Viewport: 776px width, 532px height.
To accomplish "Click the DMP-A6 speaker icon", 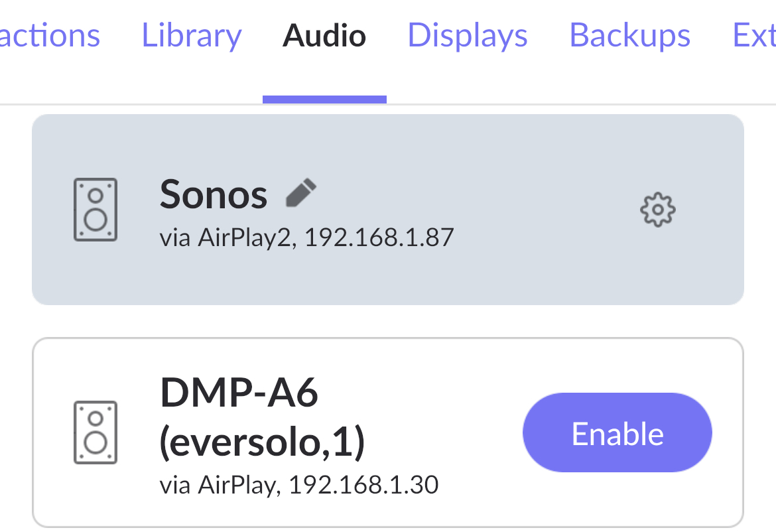I will [x=96, y=432].
